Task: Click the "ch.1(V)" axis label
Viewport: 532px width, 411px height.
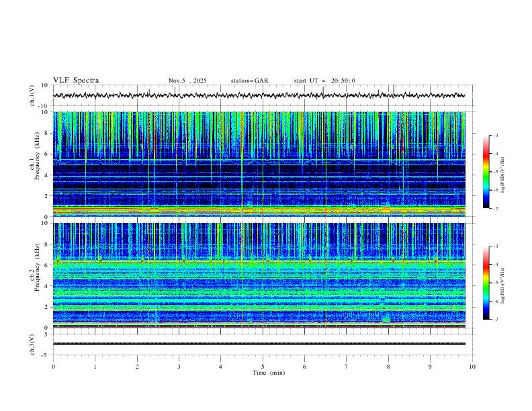Action: click(32, 95)
